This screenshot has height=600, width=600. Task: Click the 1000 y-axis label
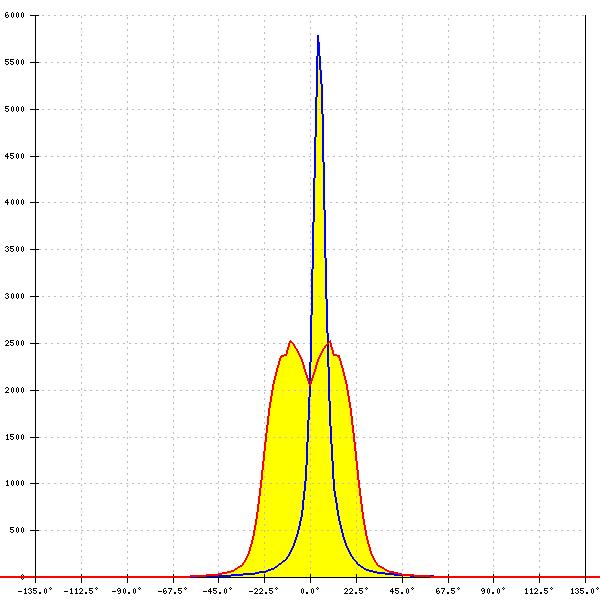pyautogui.click(x=15, y=483)
